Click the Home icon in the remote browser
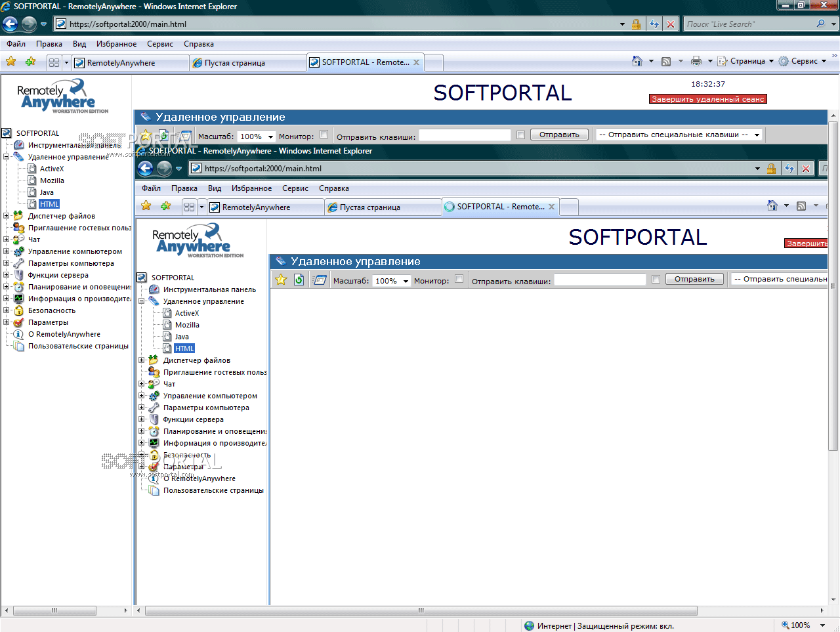 click(x=772, y=205)
